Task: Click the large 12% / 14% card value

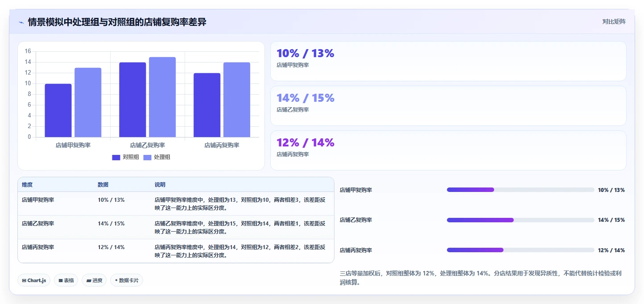Action: (305, 142)
